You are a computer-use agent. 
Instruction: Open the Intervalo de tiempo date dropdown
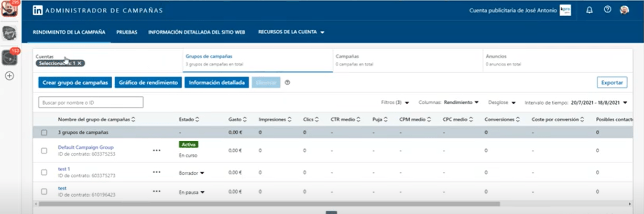click(576, 103)
